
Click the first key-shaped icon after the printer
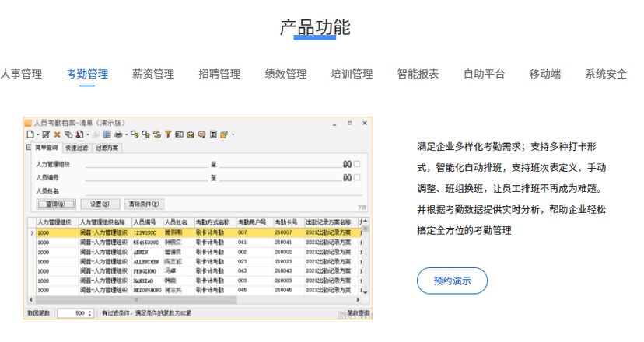point(135,134)
